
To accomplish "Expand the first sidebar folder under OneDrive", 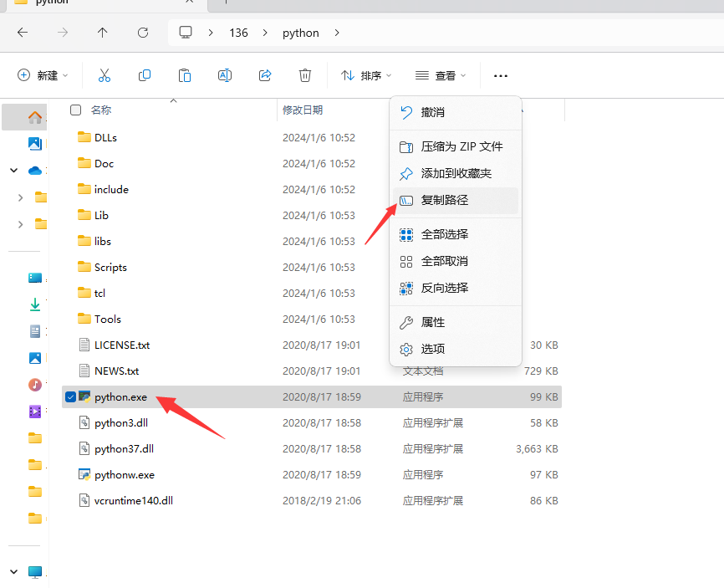I will pyautogui.click(x=20, y=197).
